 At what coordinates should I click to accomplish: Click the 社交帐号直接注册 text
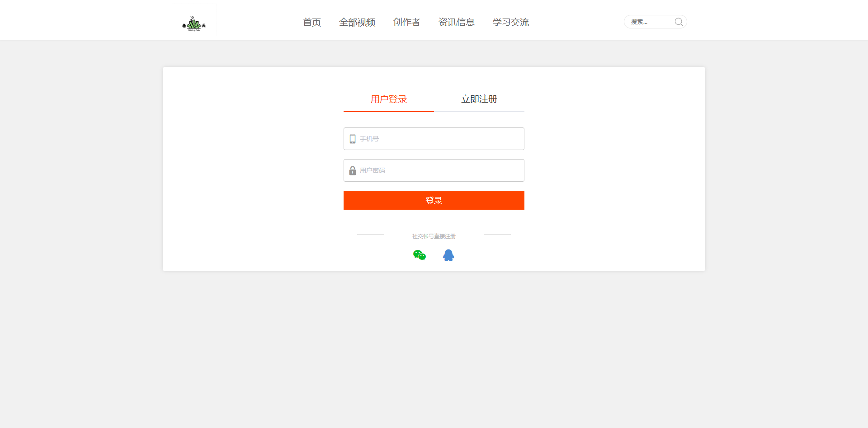434,236
